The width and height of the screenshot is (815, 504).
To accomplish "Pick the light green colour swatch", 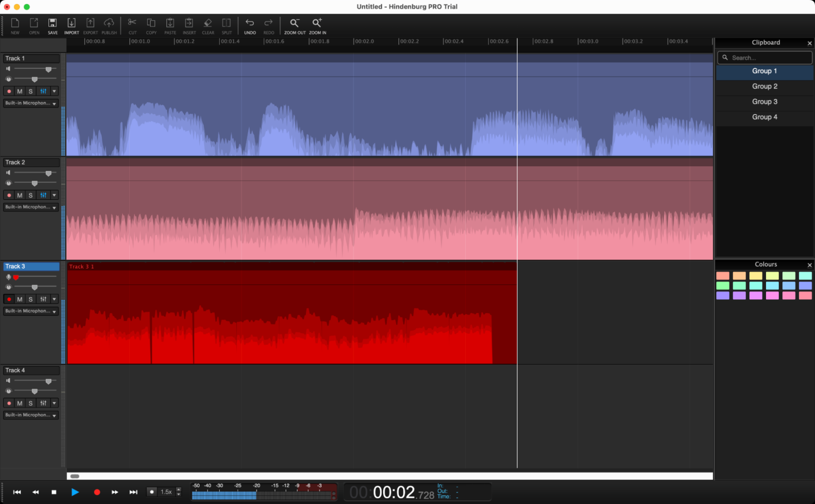I will [x=789, y=275].
